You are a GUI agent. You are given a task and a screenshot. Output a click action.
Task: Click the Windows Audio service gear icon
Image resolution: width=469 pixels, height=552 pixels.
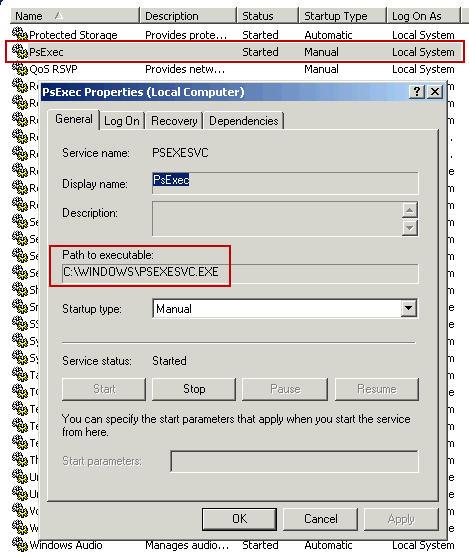(20, 544)
